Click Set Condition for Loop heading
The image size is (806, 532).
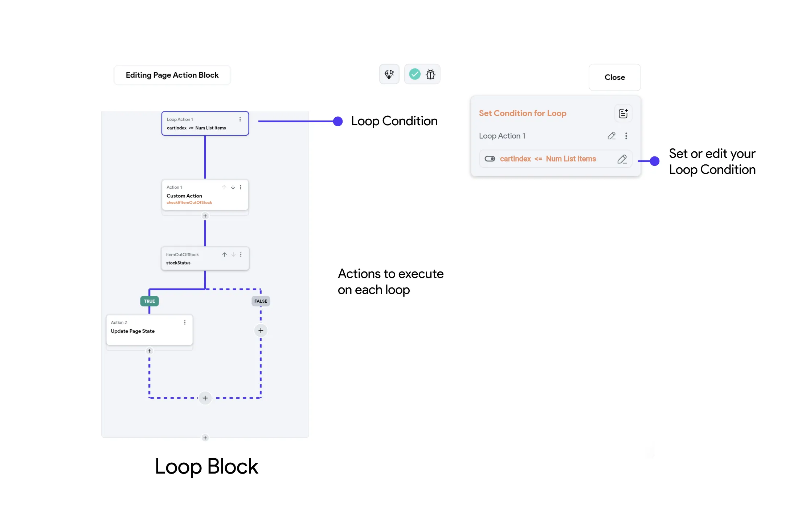coord(522,113)
